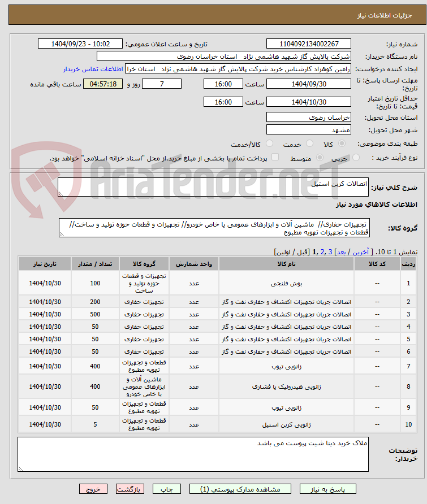Click row 1 product group cell
The image size is (427, 504).
pos(144,283)
